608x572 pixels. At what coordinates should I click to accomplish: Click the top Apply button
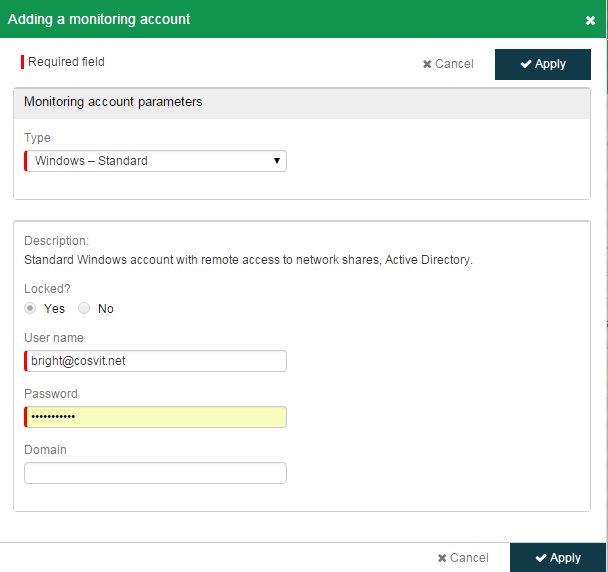point(543,64)
